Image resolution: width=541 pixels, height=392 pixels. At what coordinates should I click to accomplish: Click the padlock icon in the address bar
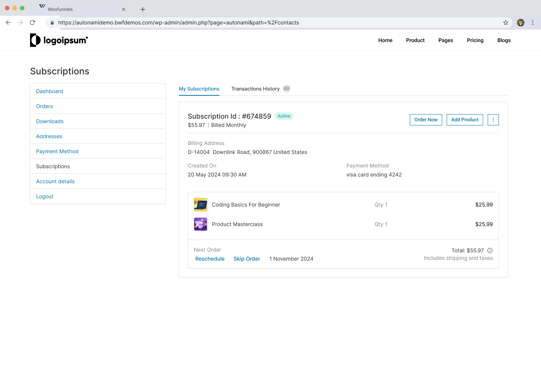pos(52,23)
